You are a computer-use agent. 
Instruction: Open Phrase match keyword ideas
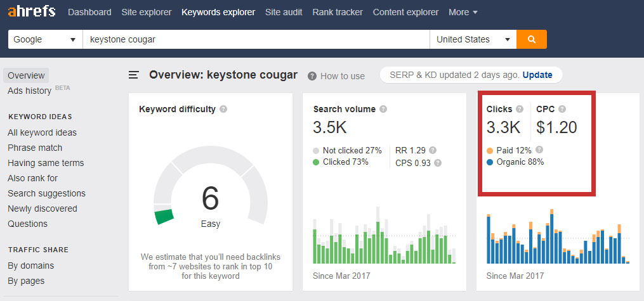coord(35,148)
